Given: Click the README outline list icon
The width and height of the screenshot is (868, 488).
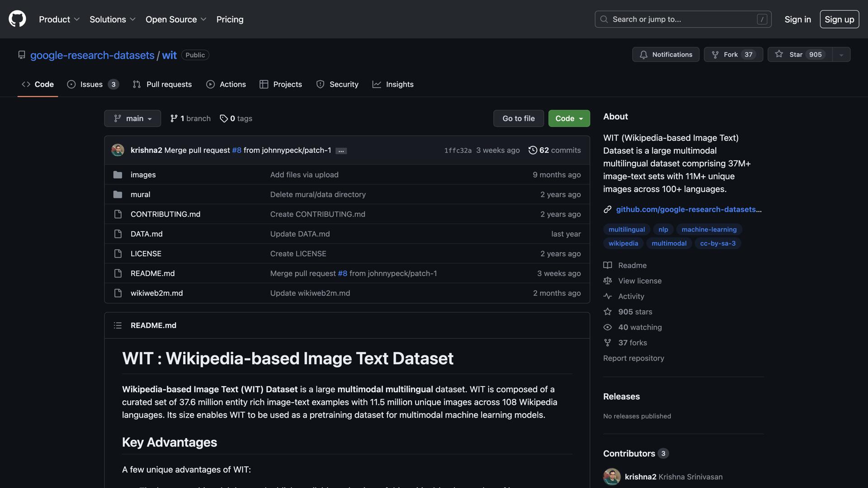Looking at the screenshot, I should [x=118, y=325].
